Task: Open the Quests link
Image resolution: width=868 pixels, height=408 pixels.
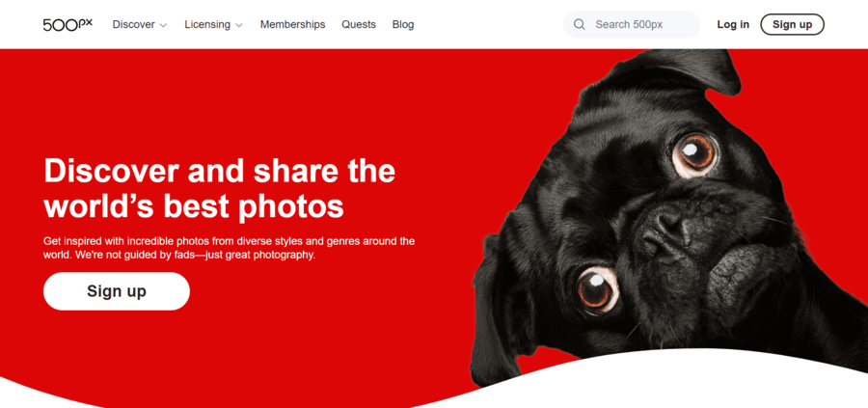Action: point(359,24)
